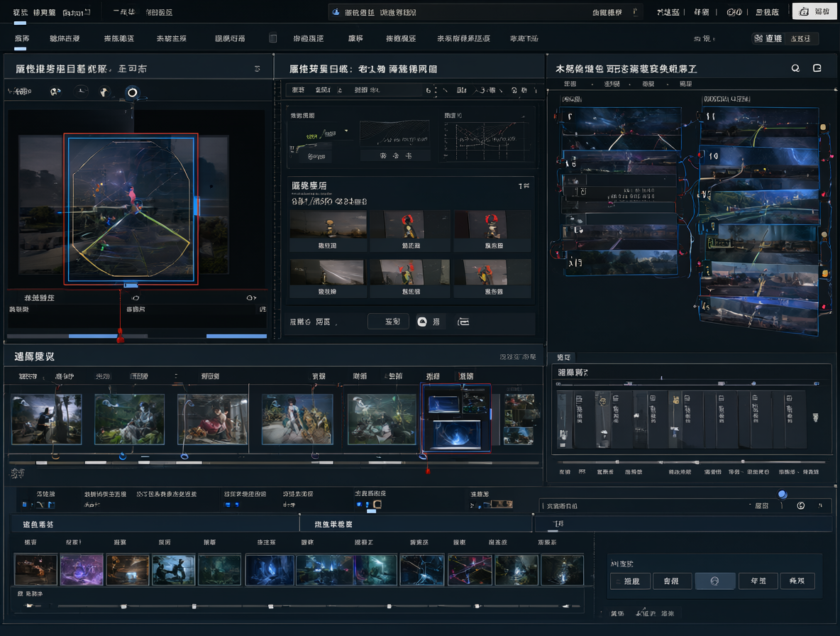The height and width of the screenshot is (636, 840).
Task: Click the middle handle on the lower right strip panel slider
Action: point(697,462)
